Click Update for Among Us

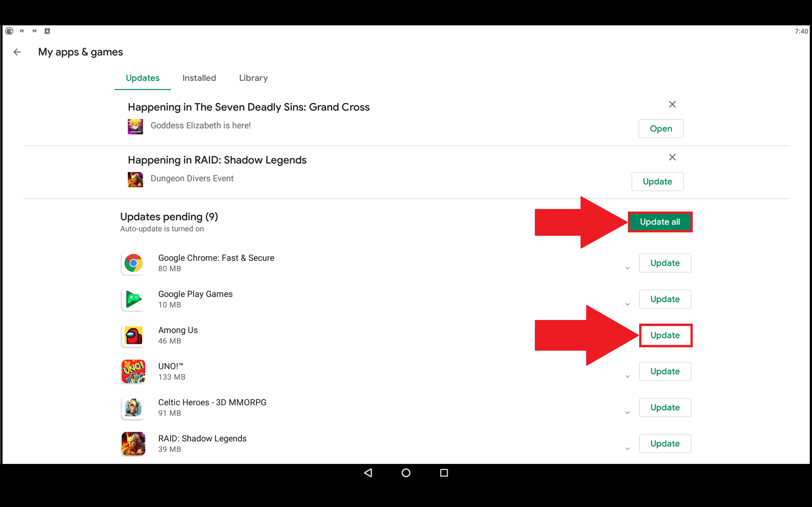click(x=665, y=335)
